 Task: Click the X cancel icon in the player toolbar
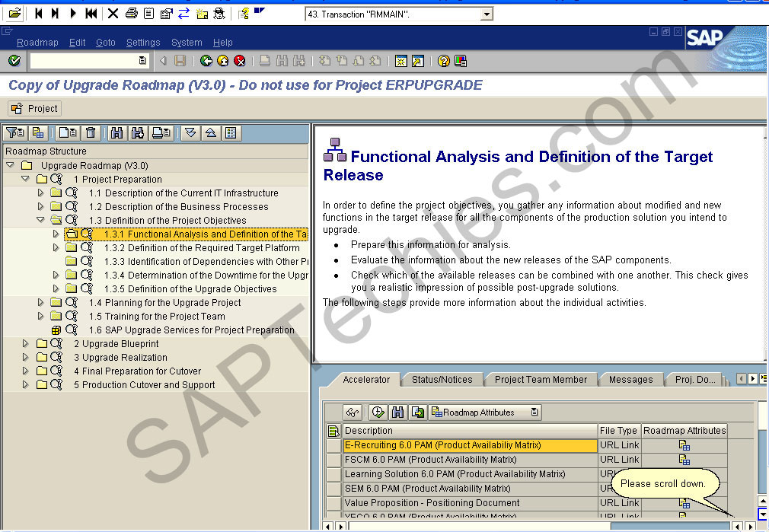(113, 13)
